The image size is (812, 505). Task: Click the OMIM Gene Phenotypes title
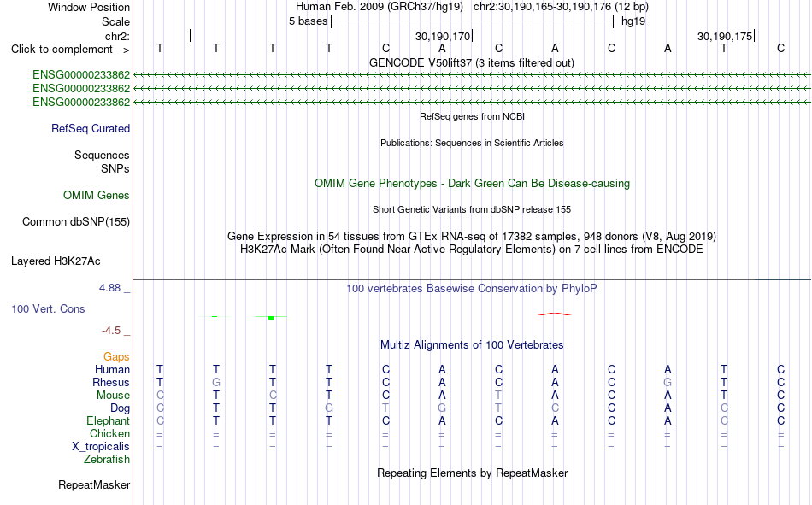pos(473,184)
